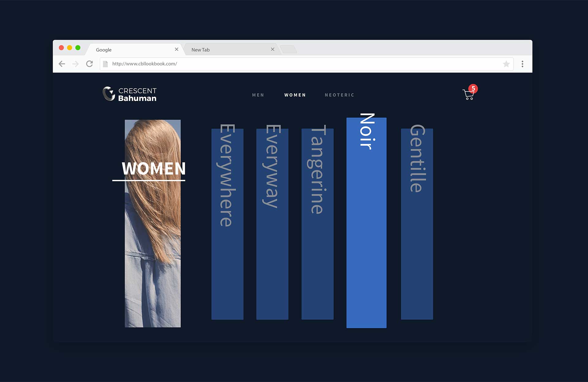
Task: Open a new tab with blank tab button
Action: pyautogui.click(x=288, y=49)
